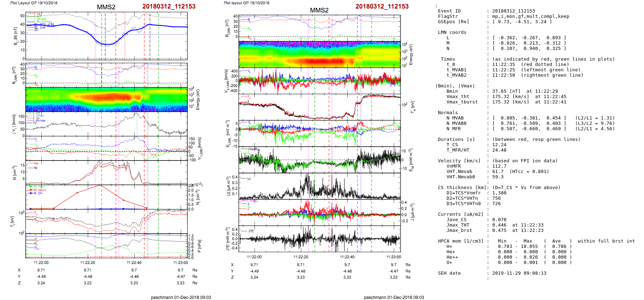
Task: Click the He++ row with max 0.026
Action: pyautogui.click(x=509, y=257)
